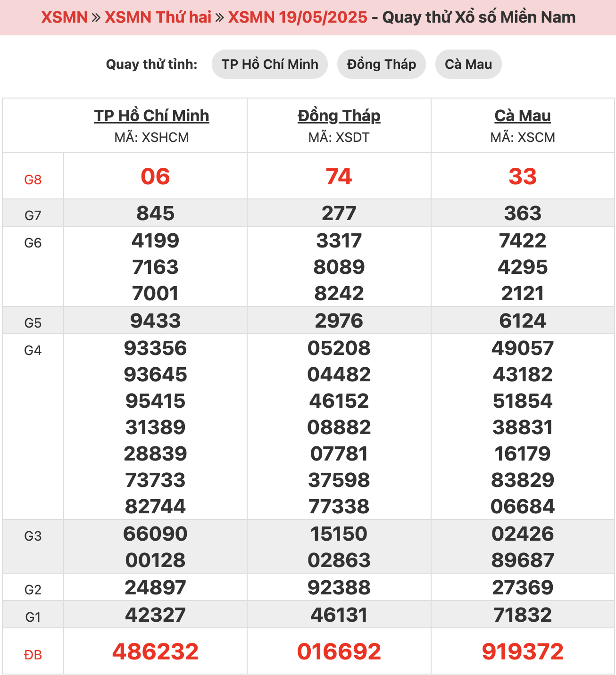Click G4 number 93356
Image resolution: width=616 pixels, height=675 pixels.
155,348
